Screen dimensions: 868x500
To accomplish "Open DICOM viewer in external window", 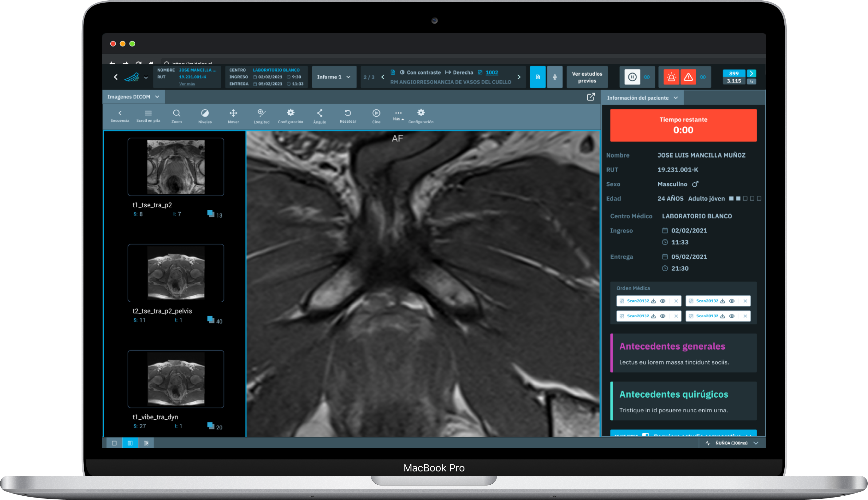I will [x=591, y=97].
